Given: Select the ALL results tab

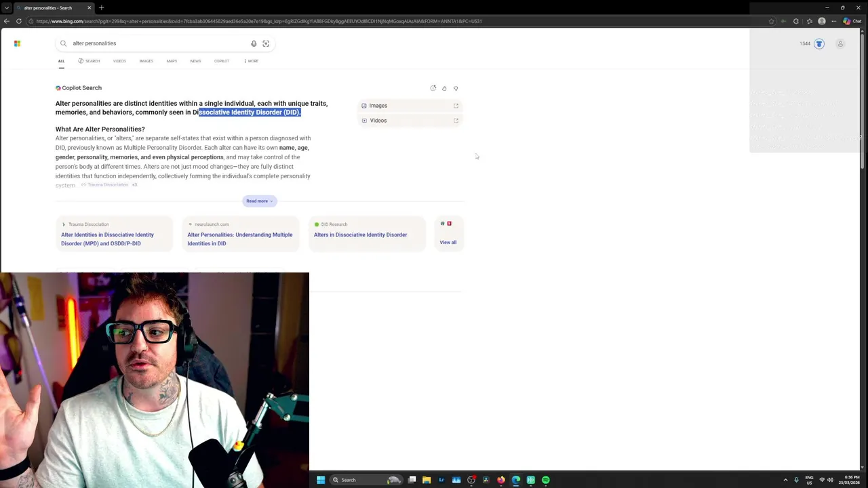Looking at the screenshot, I should click(61, 61).
